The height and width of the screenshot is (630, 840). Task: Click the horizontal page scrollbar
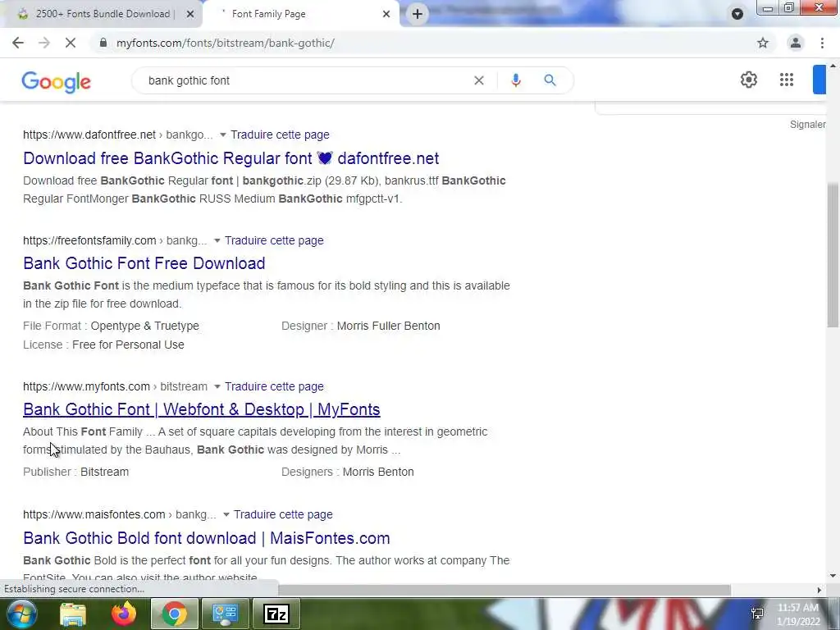[504, 590]
